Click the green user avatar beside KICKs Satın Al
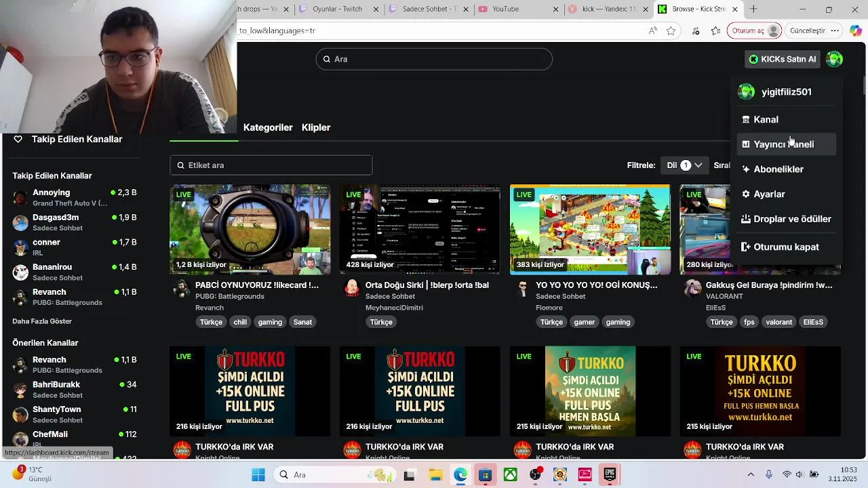The width and height of the screenshot is (868, 488). tap(834, 59)
